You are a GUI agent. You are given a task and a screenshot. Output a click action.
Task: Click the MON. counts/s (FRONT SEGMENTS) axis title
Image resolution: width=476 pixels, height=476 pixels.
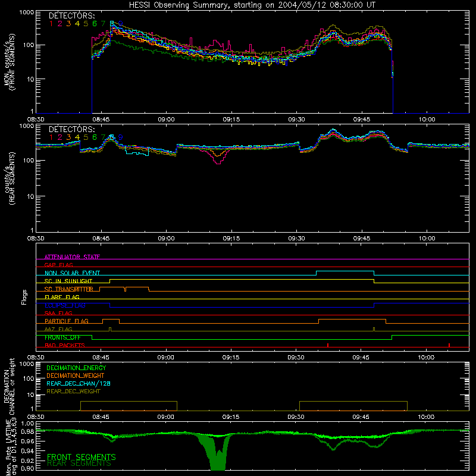(x=10, y=62)
